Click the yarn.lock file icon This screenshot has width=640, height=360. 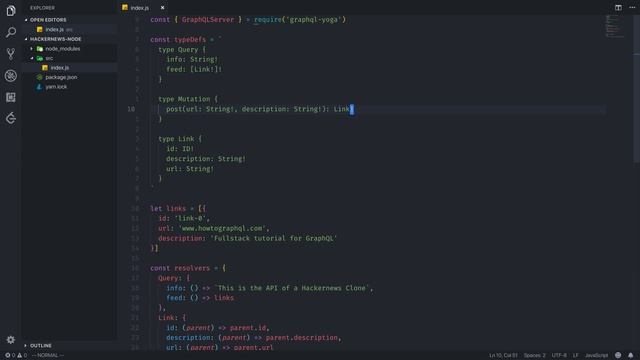click(40, 87)
